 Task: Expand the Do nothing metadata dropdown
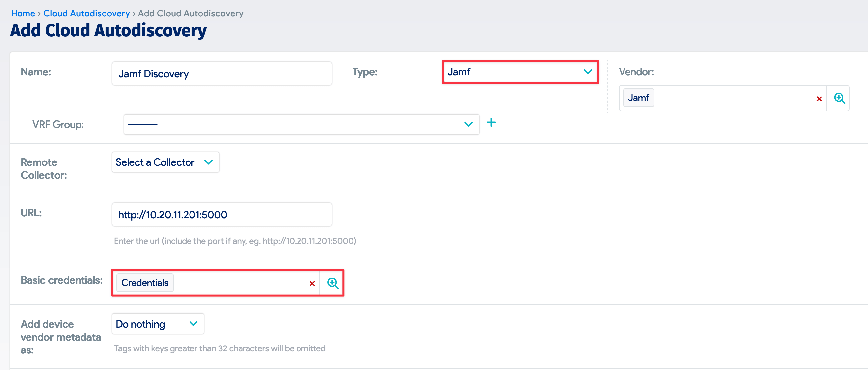(x=157, y=324)
